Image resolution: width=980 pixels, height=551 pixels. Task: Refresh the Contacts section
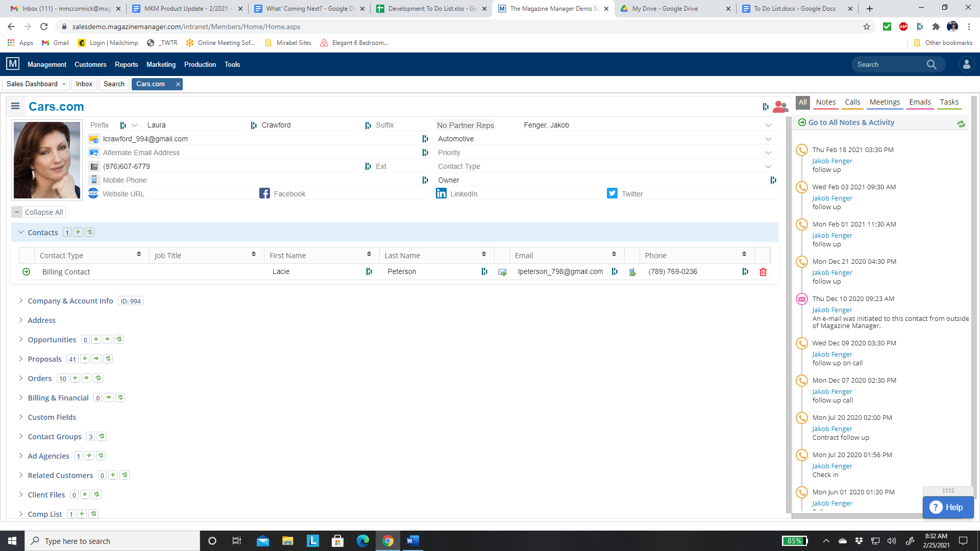[x=90, y=232]
